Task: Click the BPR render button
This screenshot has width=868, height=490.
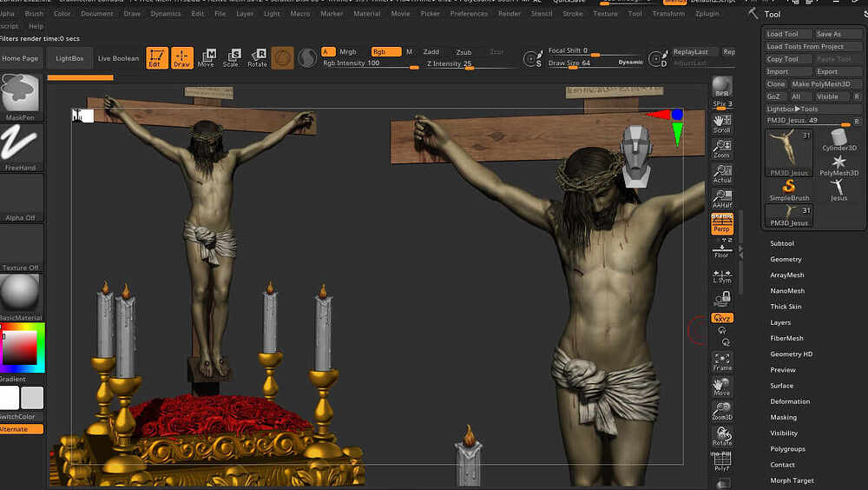Action: [722, 87]
